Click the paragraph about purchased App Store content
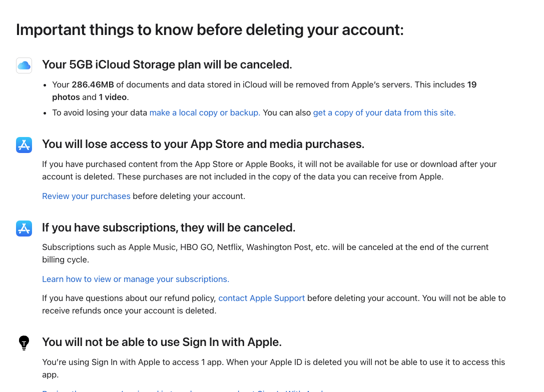 point(269,170)
